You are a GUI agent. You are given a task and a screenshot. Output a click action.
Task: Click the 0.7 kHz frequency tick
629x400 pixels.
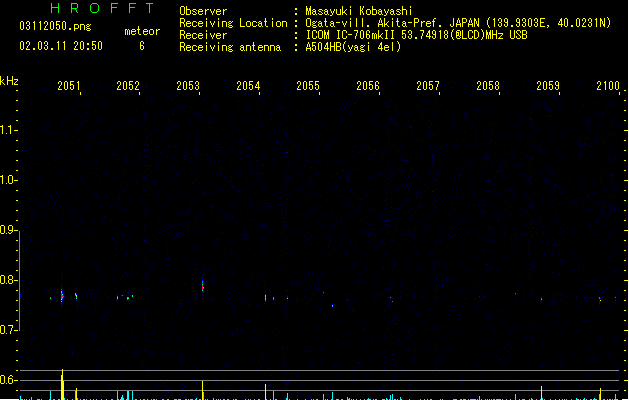click(8, 330)
